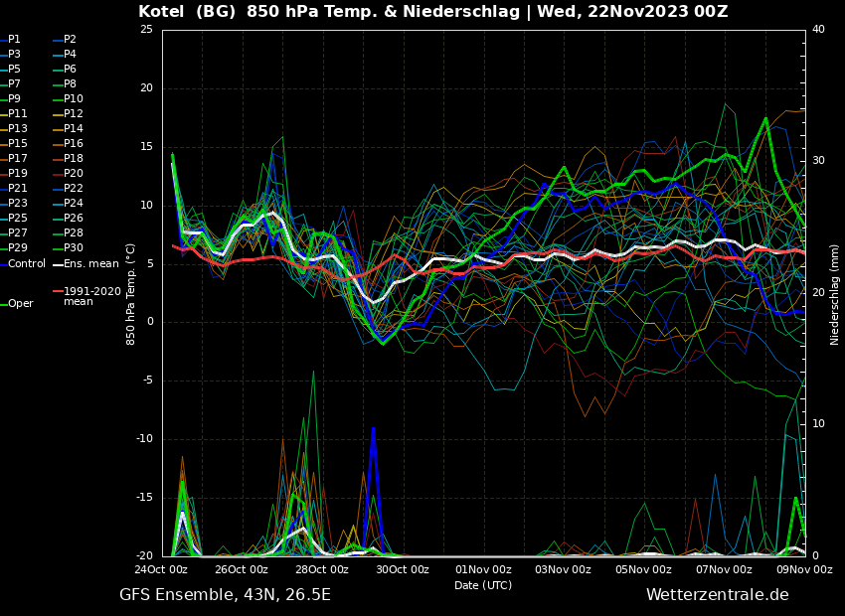Click the 24Oct 00z date tick label
845x616 pixels.
162,570
